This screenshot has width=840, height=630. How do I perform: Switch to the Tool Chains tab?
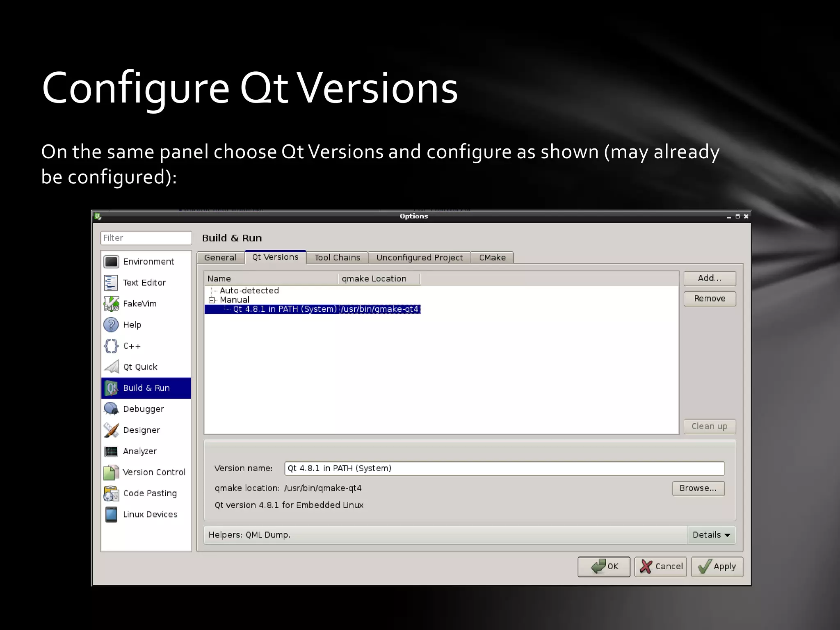(337, 258)
